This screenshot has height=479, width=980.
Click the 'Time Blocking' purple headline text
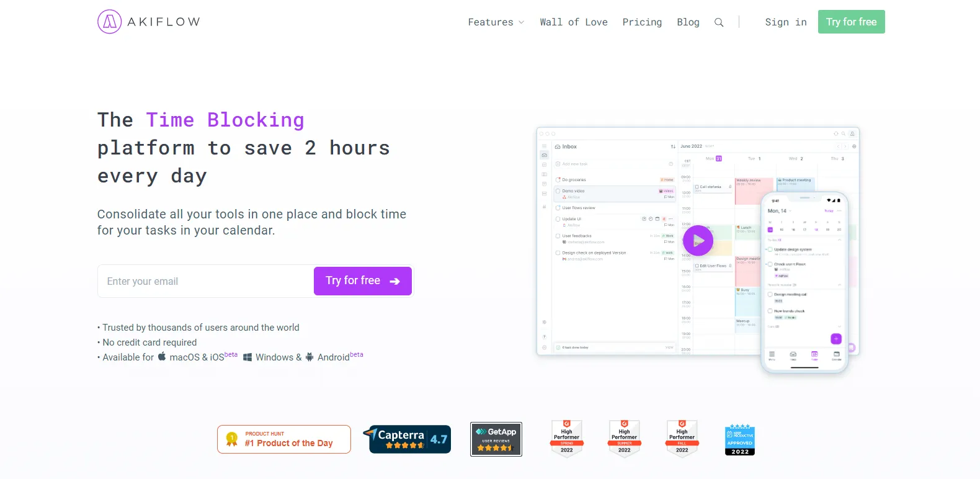(225, 120)
